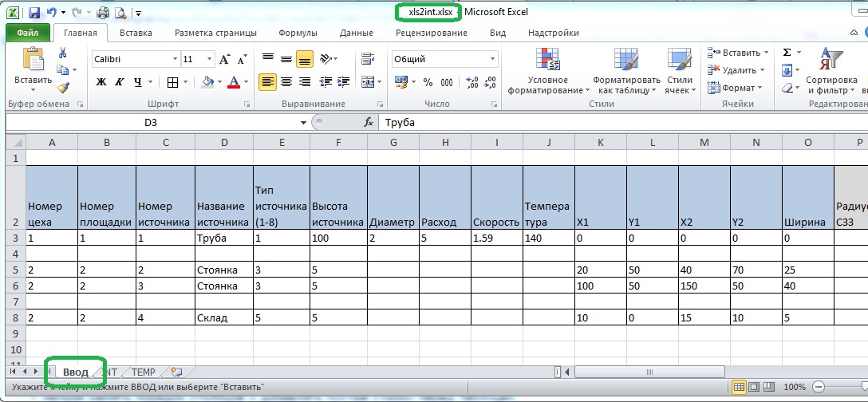Viewport: 868px width, 402px height.
Task: Click the Paste clipboard icon
Action: pos(34,59)
